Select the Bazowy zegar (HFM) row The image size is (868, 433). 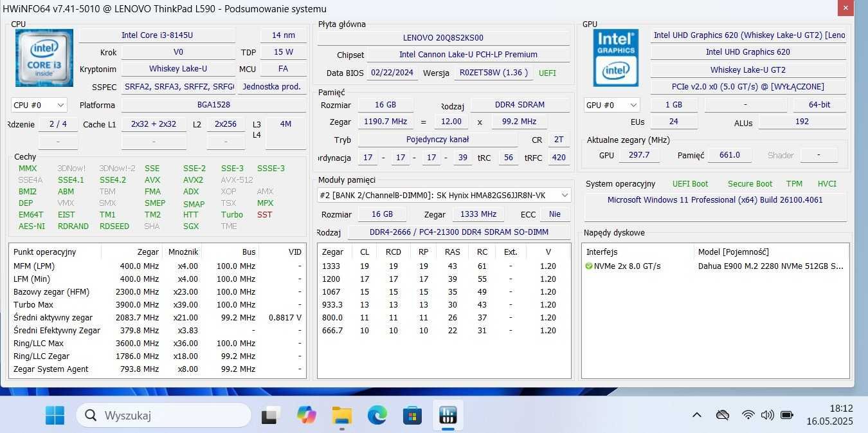pos(158,292)
